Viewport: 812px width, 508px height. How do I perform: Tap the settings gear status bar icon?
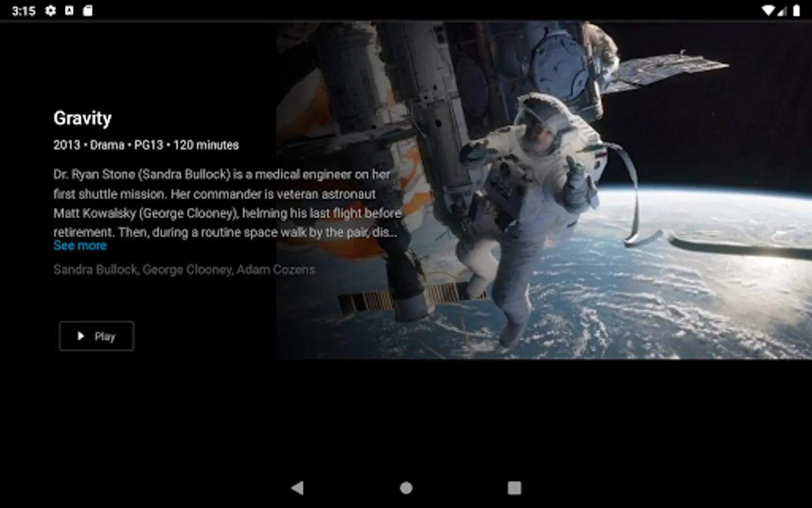[50, 10]
